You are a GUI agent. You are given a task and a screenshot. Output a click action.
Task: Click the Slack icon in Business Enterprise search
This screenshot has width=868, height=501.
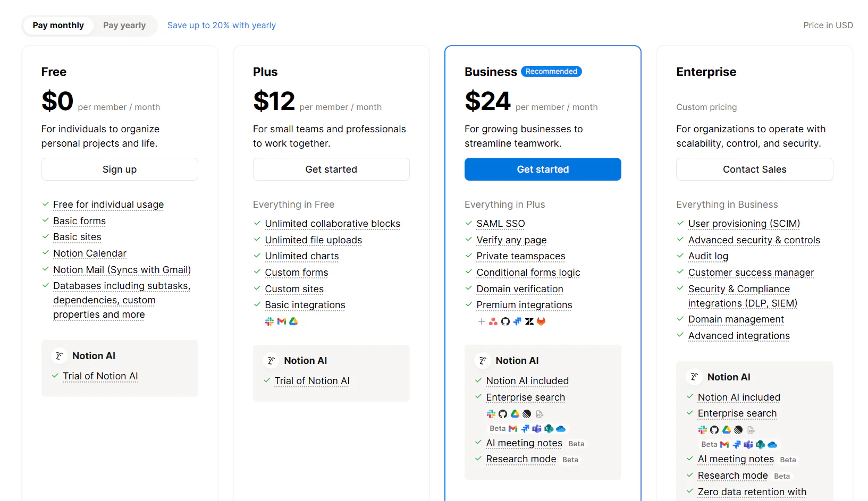point(491,414)
